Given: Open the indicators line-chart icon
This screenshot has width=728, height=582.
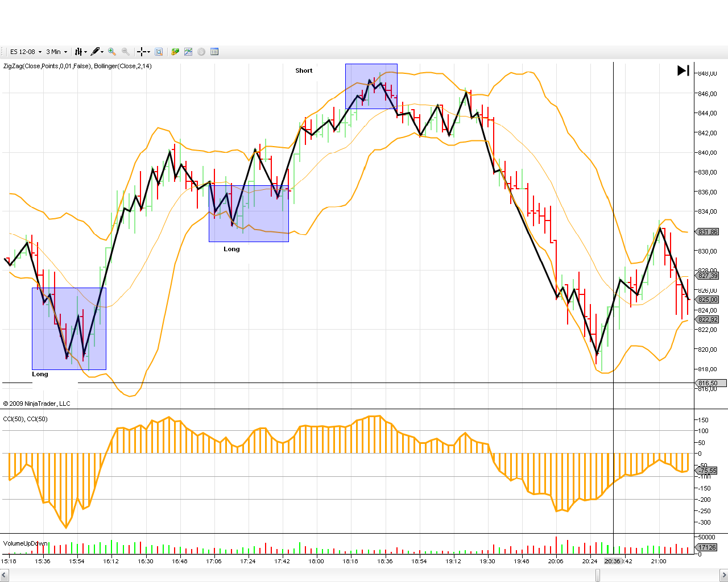Looking at the screenshot, I should (x=188, y=52).
